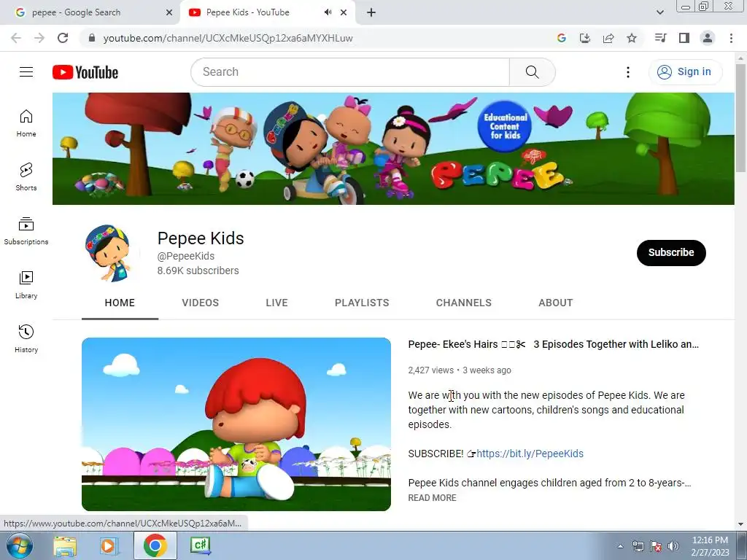Switch to the LIVE channel tab
Image resolution: width=747 pixels, height=560 pixels.
point(276,303)
